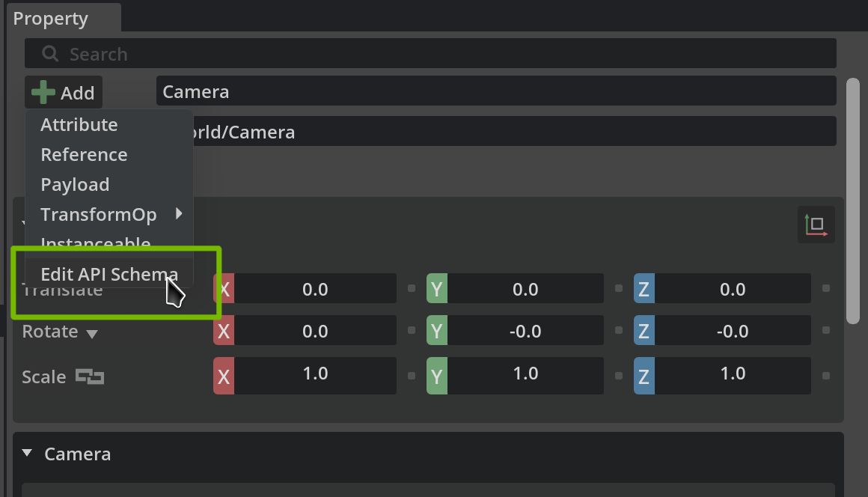Select the Reference menu entry
This screenshot has height=497, width=868.
pos(84,155)
